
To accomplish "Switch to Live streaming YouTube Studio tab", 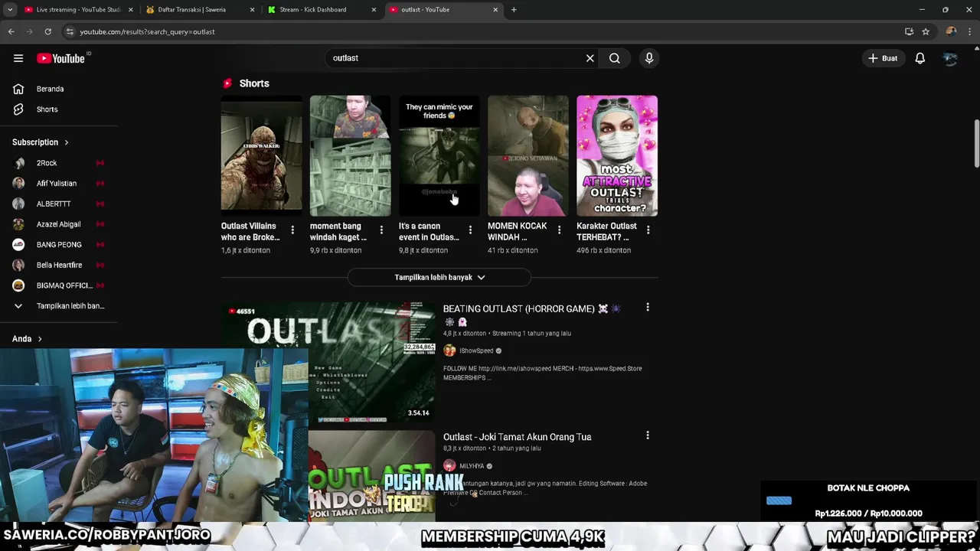I will click(79, 10).
